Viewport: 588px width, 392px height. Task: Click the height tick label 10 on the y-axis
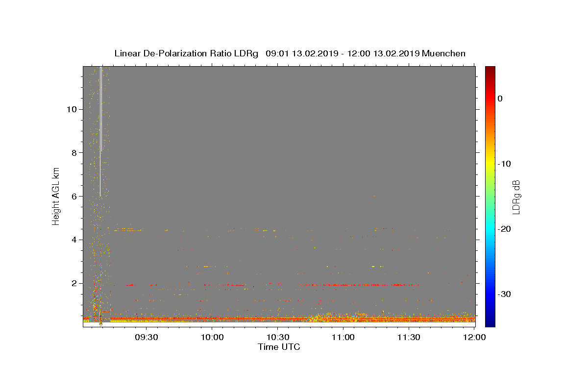(x=71, y=109)
